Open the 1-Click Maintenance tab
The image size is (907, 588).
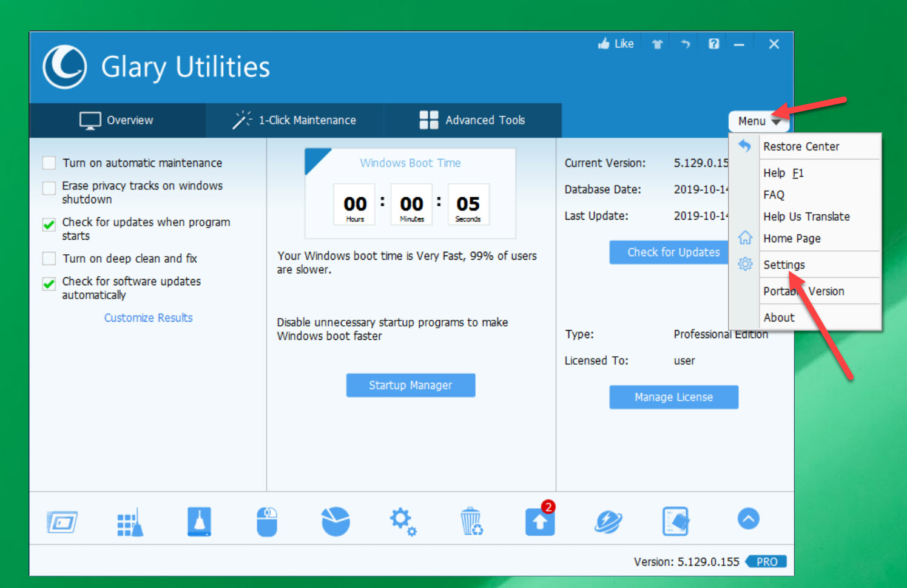click(x=295, y=120)
